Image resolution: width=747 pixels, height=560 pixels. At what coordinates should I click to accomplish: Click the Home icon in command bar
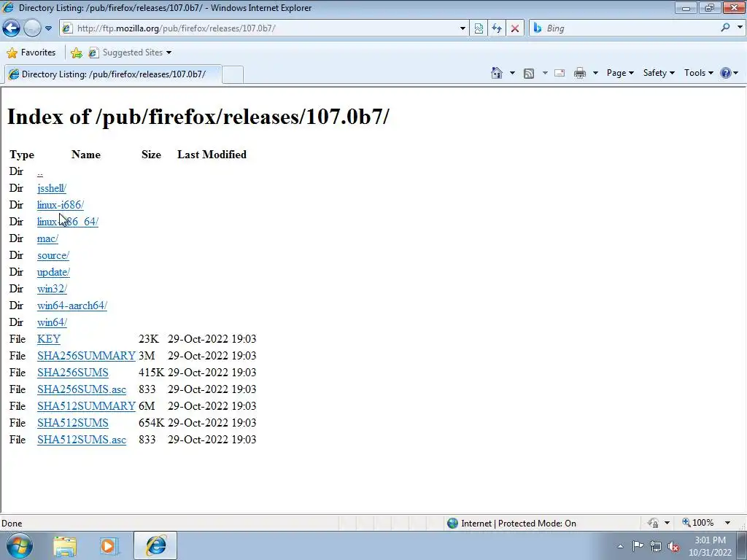coord(496,73)
